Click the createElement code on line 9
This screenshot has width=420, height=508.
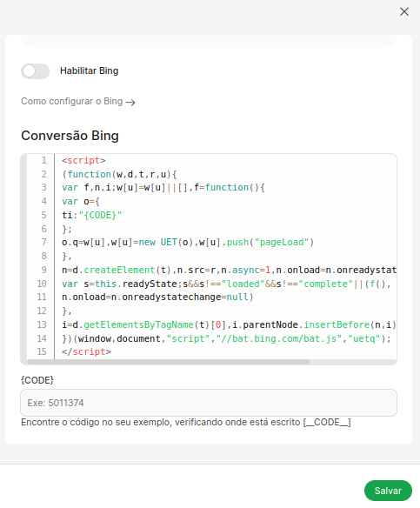coord(119,270)
